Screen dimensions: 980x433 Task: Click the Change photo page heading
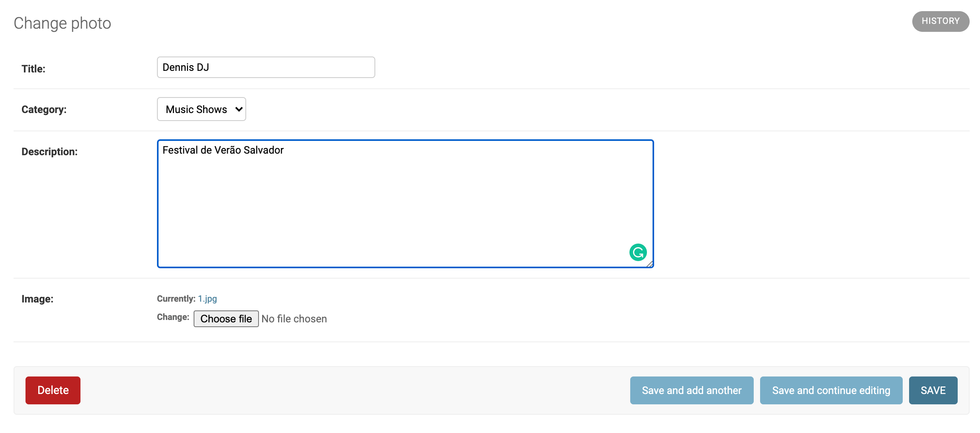(x=63, y=23)
